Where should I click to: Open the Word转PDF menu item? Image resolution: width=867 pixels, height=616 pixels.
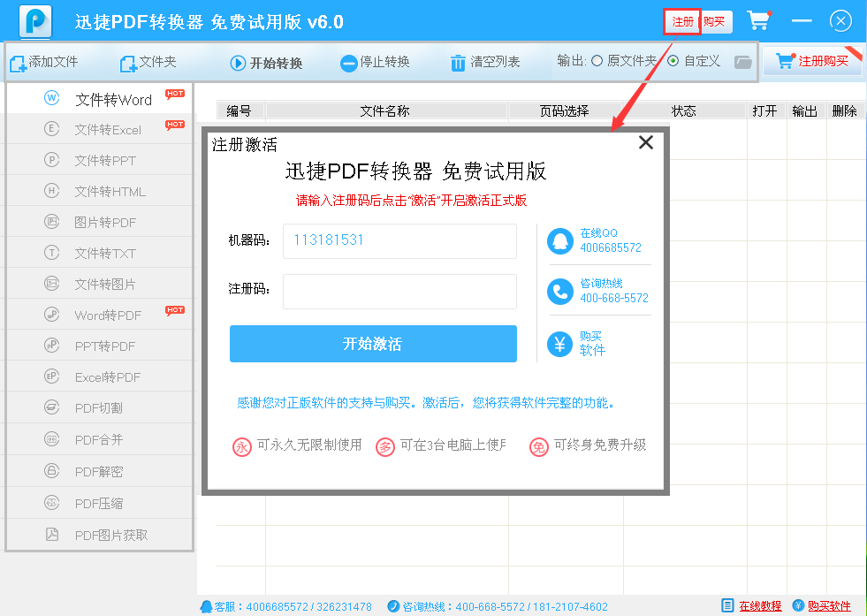coord(100,316)
